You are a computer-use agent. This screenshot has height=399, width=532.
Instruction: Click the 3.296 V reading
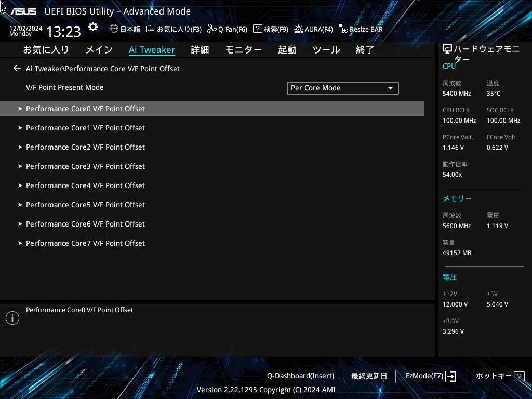tap(453, 331)
